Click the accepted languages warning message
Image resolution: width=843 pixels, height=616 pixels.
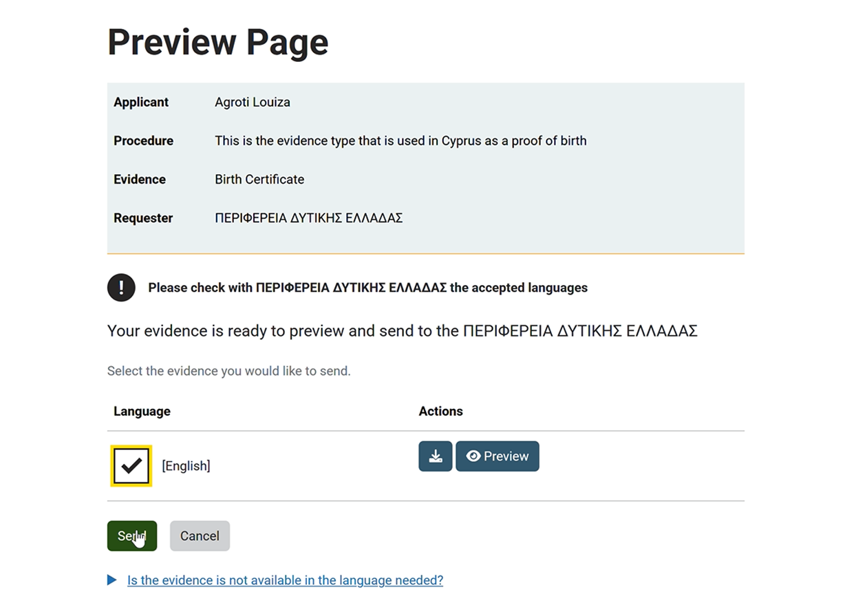click(367, 288)
